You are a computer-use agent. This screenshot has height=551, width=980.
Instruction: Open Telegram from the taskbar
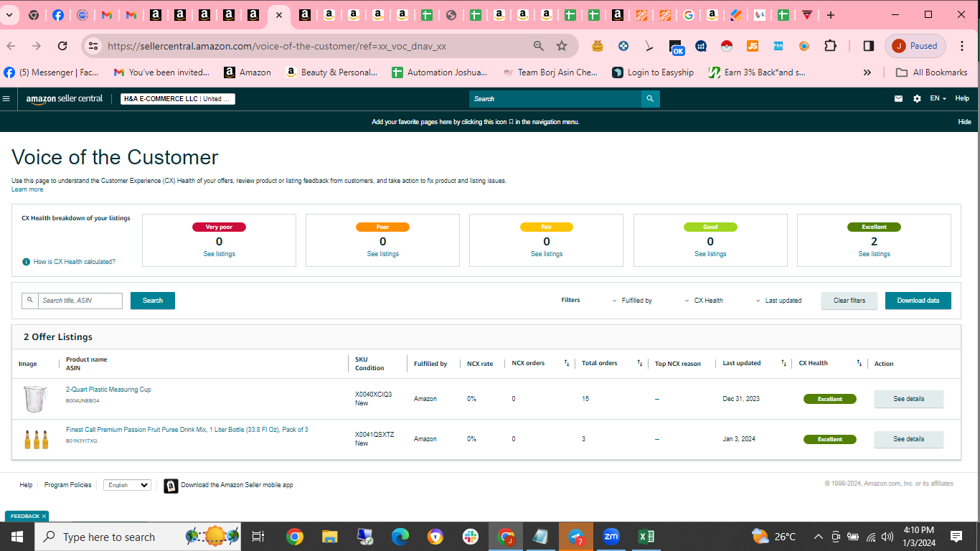tap(576, 537)
